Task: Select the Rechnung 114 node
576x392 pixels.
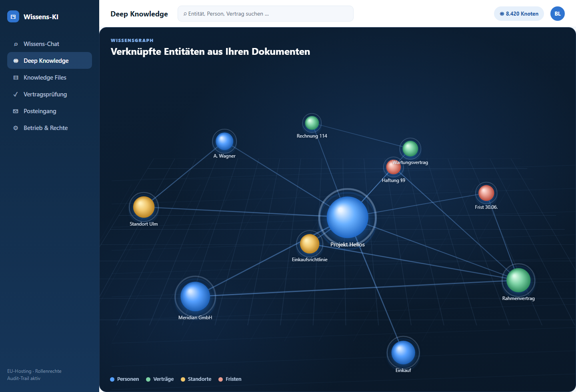Action: (x=312, y=123)
